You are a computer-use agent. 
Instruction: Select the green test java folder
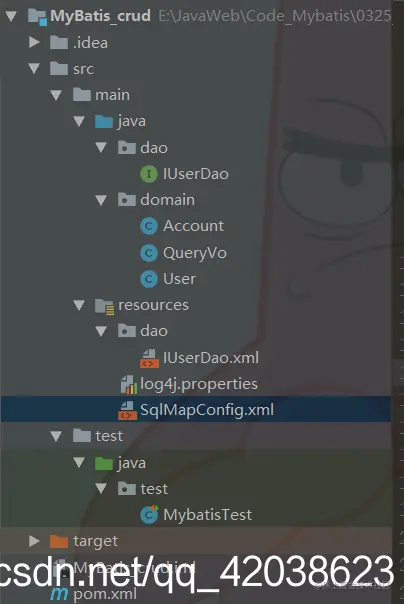[x=120, y=463]
